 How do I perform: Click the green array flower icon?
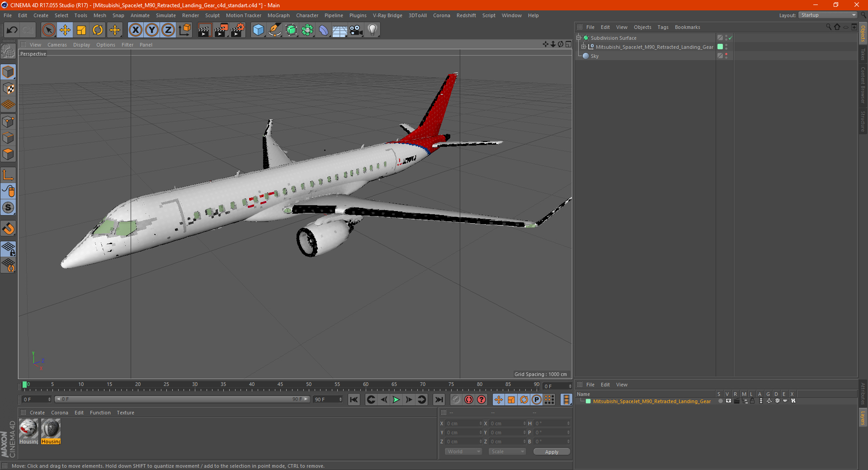307,30
